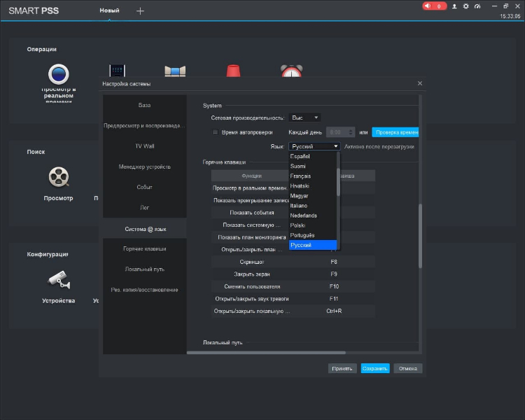Select the Закрыть экран hotkey row
The width and height of the screenshot is (525, 420).
click(x=293, y=274)
